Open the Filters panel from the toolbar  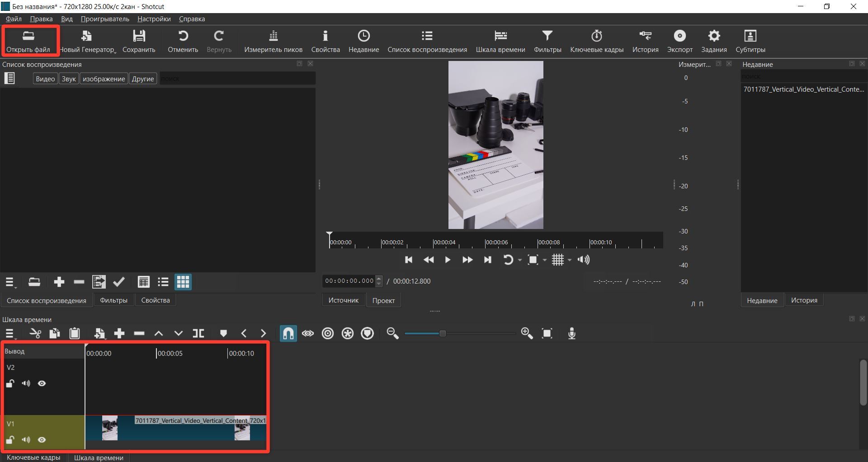547,41
